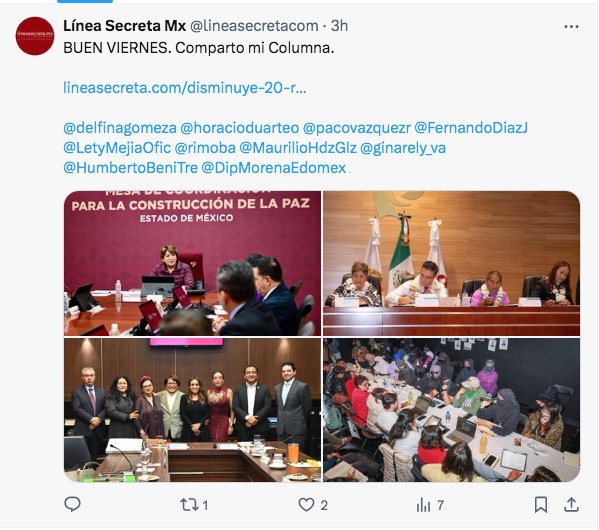Open the three-dot more options menu
Viewport: 599px width, 530px height.
[x=571, y=26]
